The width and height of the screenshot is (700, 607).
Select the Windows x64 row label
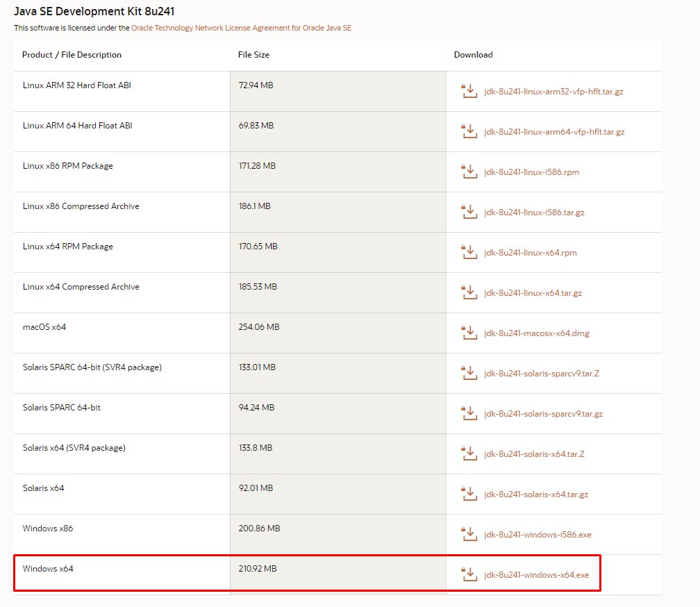tap(48, 569)
